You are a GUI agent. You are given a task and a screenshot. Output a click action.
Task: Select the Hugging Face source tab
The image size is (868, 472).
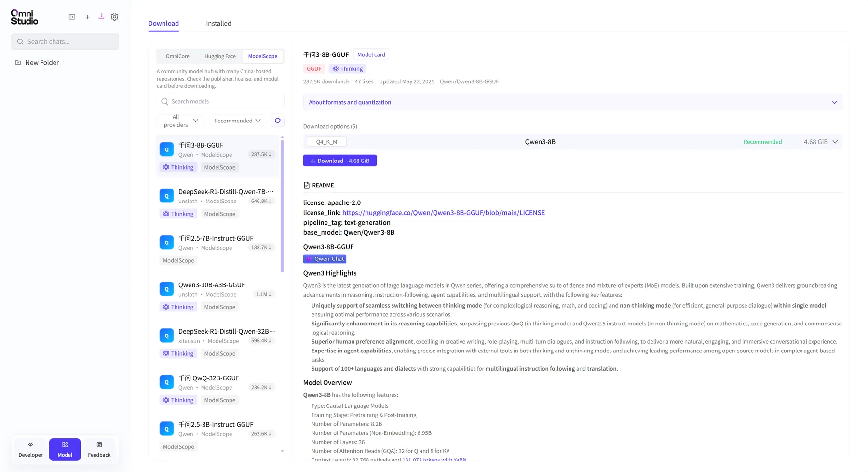(x=220, y=56)
